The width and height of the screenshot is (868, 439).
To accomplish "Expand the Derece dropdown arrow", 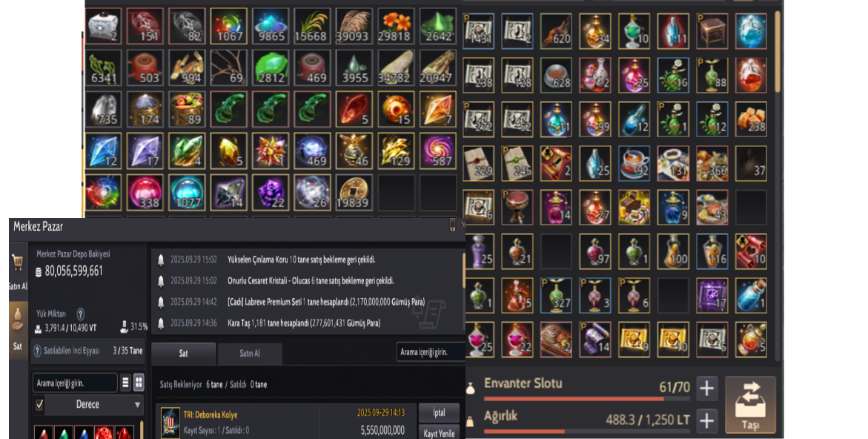I will 137,405.
